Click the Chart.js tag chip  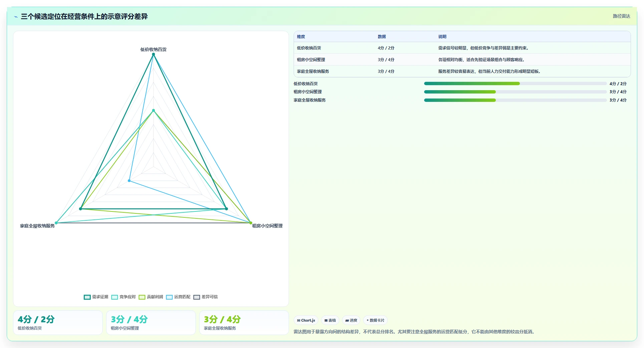306,320
